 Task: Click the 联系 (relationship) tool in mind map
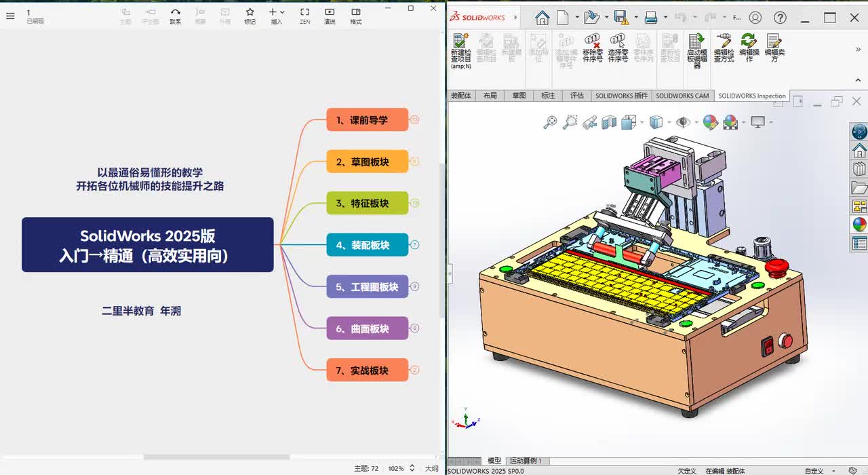tap(176, 16)
